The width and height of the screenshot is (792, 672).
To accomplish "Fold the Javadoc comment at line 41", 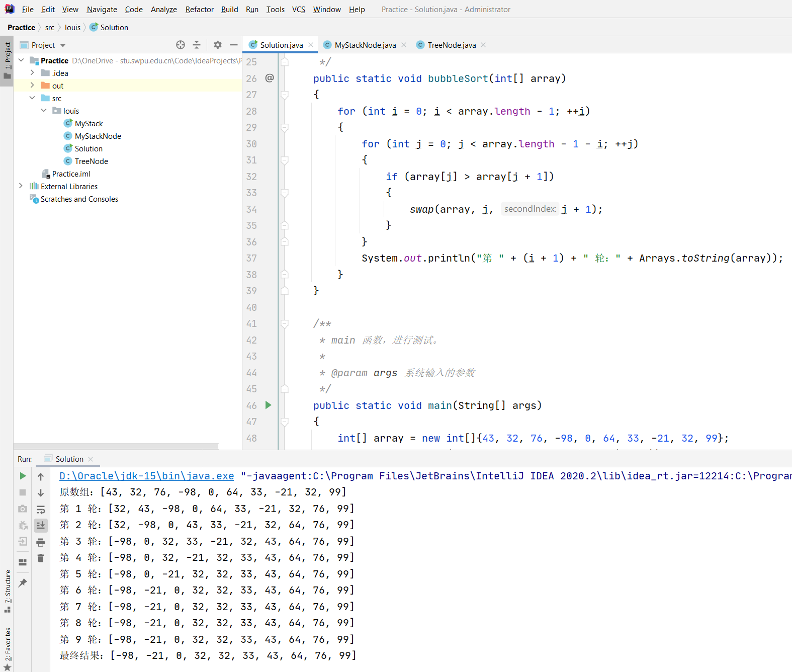I will coord(285,323).
